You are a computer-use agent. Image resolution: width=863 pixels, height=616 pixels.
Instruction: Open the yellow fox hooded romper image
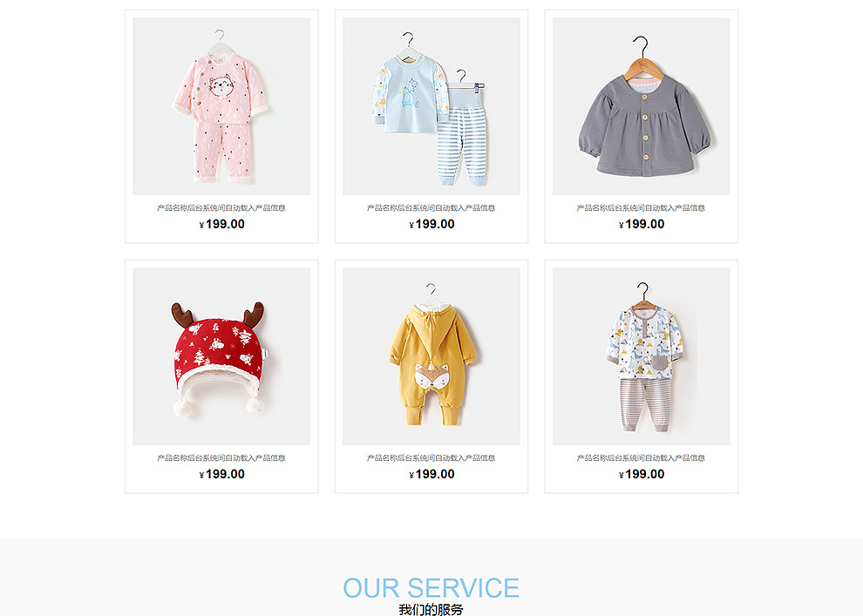431,356
